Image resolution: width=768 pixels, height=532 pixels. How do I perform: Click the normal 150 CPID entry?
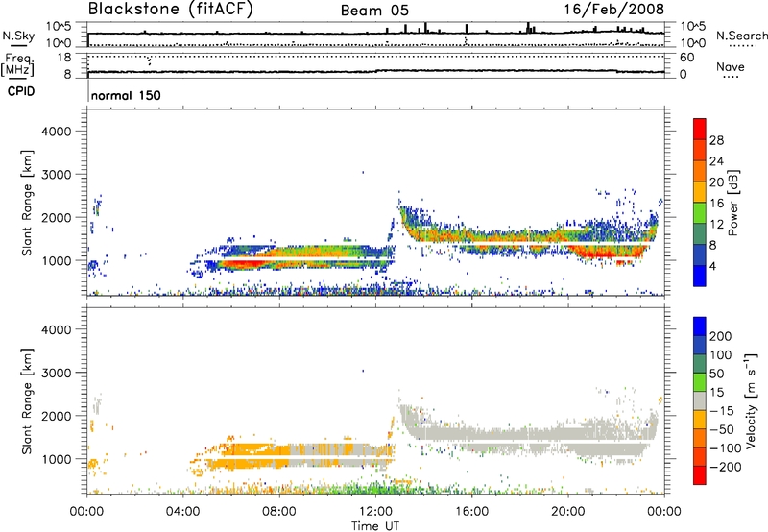(126, 95)
